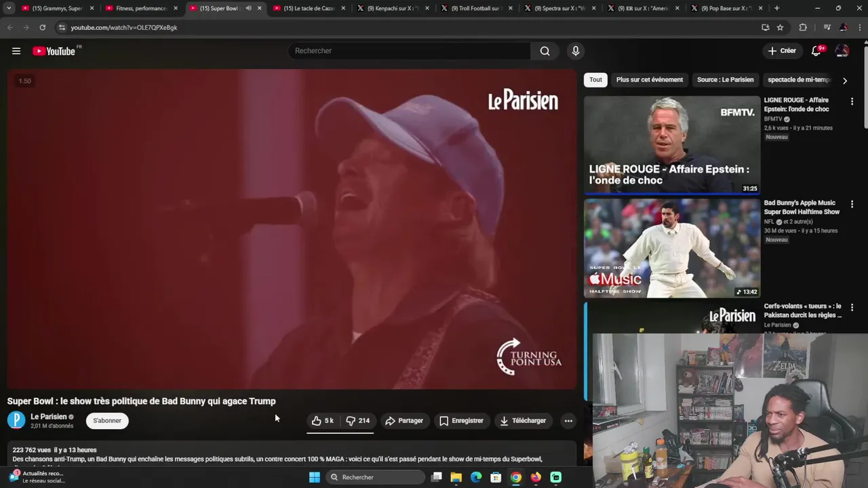Click the Partager share button
868x488 pixels.
[404, 421]
